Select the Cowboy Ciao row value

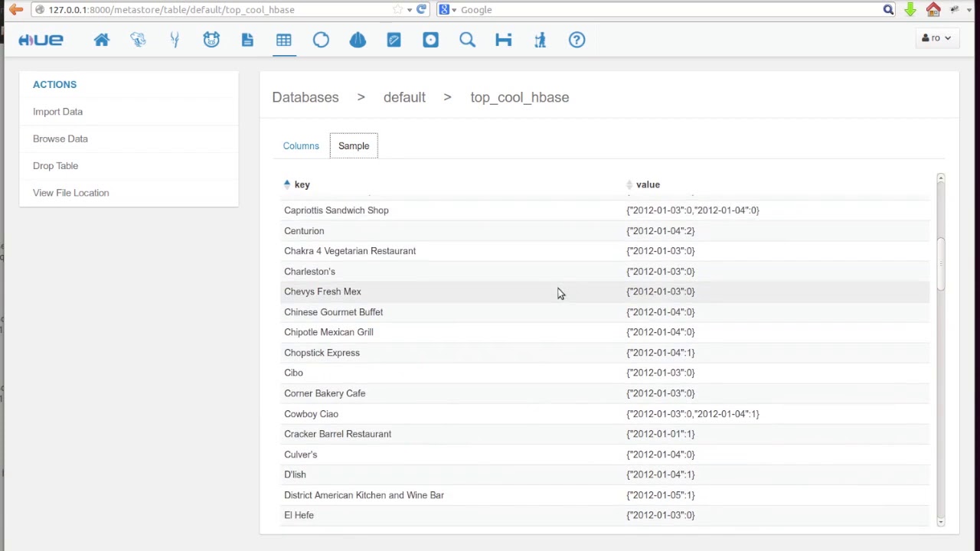tap(693, 414)
